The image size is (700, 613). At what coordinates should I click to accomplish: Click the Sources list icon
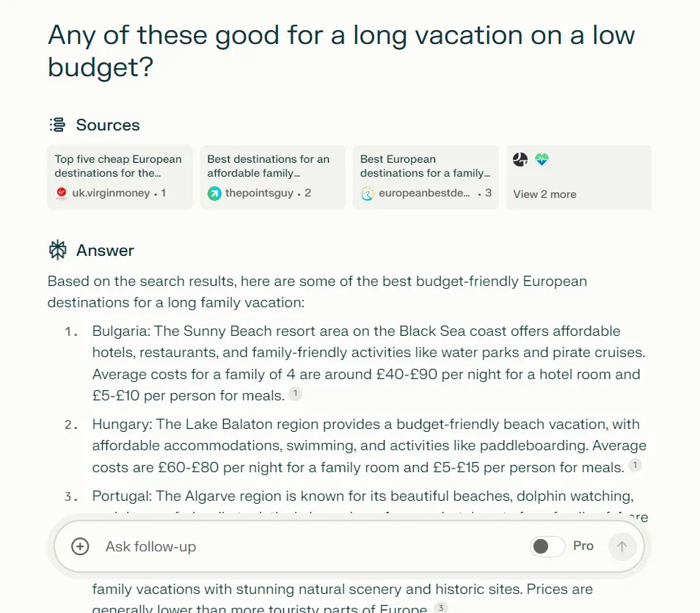click(57, 125)
